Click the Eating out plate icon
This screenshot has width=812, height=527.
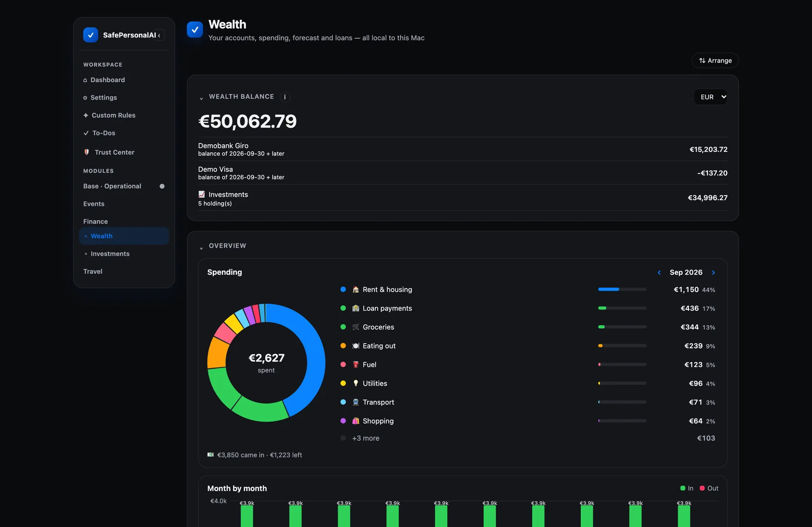point(355,346)
